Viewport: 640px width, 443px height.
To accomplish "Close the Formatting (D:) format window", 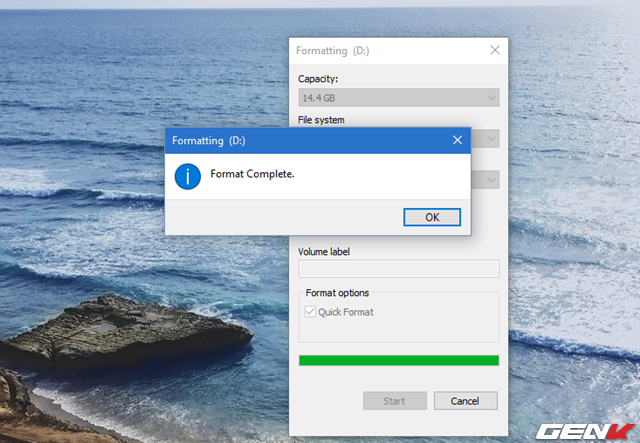I will click(494, 50).
